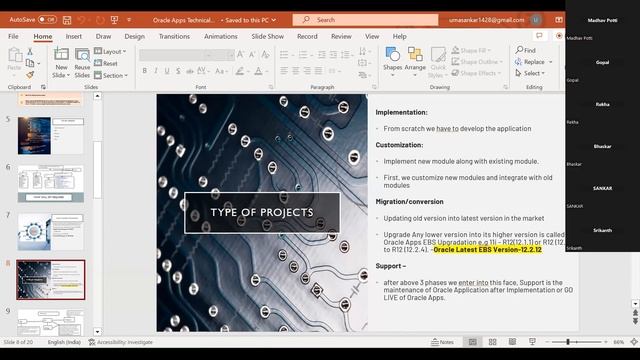Switch to Normal view icon
This screenshot has height=360, width=640.
click(x=472, y=342)
